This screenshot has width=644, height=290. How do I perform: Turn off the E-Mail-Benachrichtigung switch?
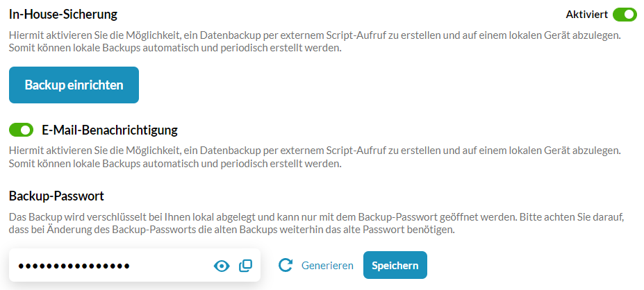point(21,130)
